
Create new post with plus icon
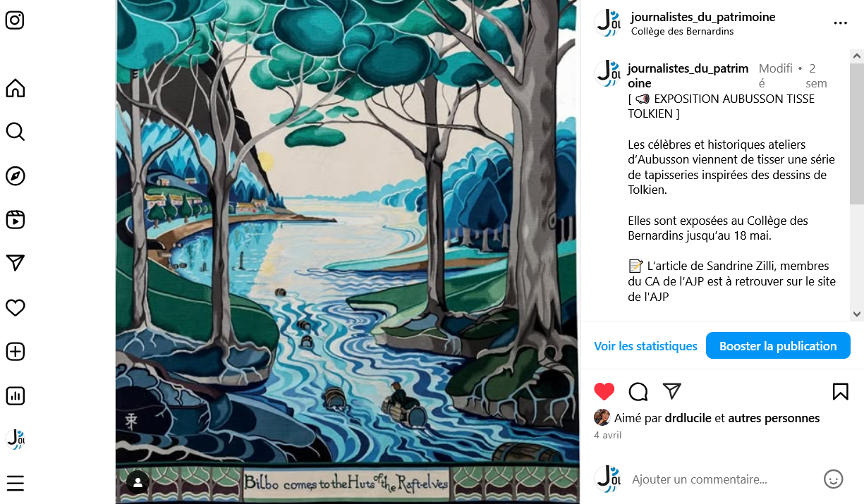pyautogui.click(x=15, y=351)
